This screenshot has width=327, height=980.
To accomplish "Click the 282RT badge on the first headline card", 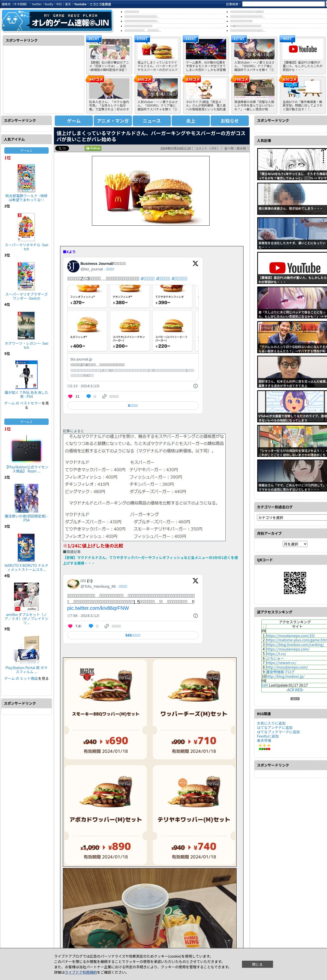I will [x=94, y=39].
